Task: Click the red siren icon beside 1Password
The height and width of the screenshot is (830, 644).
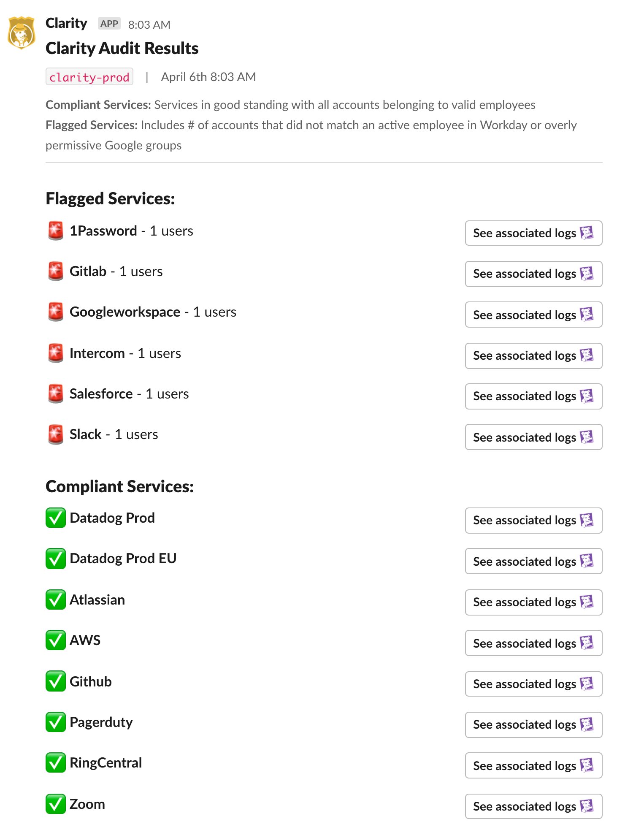Action: point(55,230)
